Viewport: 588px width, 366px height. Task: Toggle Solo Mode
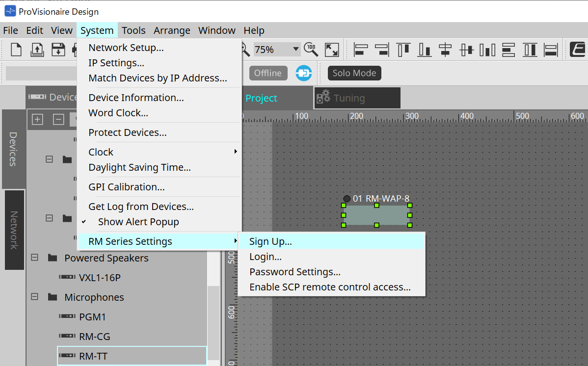(x=354, y=73)
